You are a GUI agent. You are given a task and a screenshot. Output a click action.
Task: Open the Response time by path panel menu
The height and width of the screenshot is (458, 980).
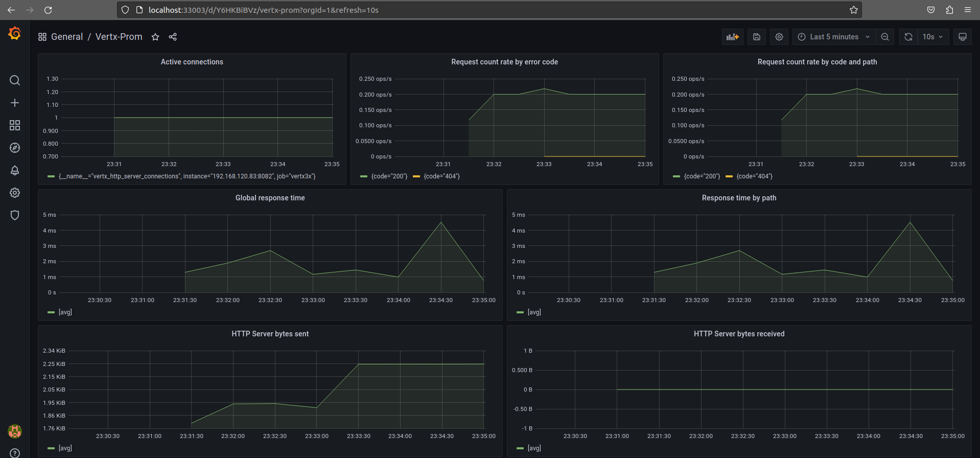pyautogui.click(x=739, y=198)
